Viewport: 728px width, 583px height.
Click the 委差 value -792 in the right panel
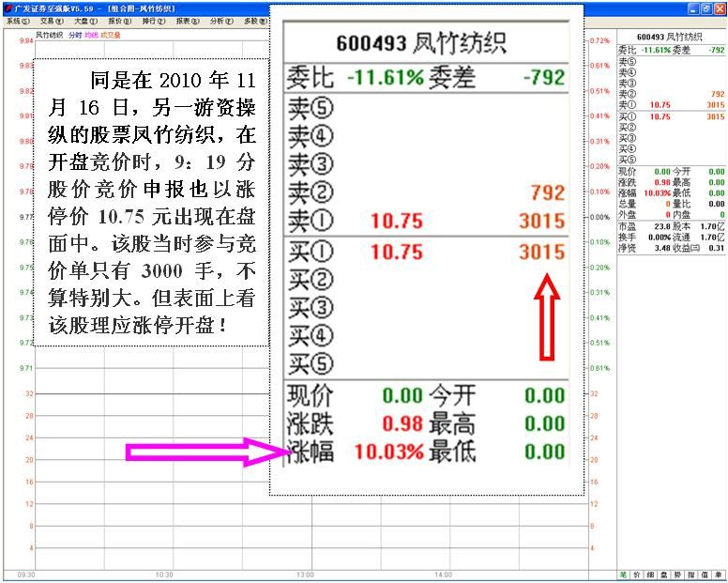click(717, 50)
